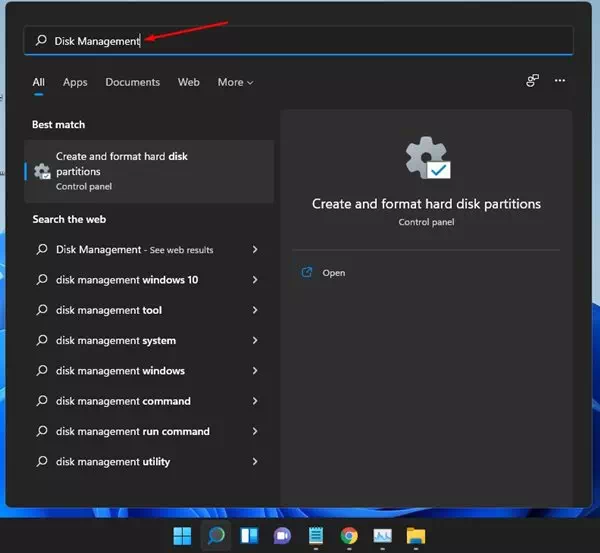Image resolution: width=600 pixels, height=553 pixels.
Task: Open the Windows Start button on taskbar
Action: (x=182, y=536)
